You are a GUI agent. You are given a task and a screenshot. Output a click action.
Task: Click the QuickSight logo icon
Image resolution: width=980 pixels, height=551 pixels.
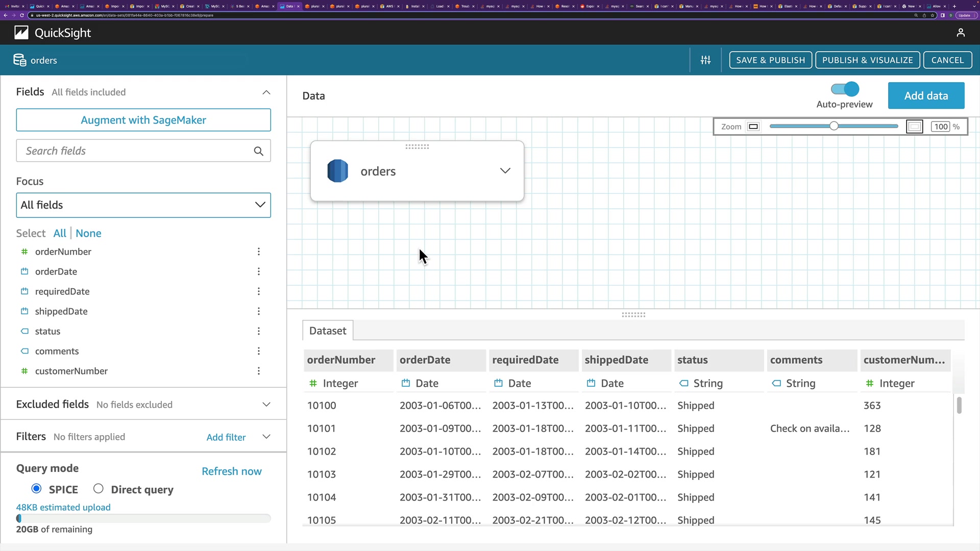21,33
